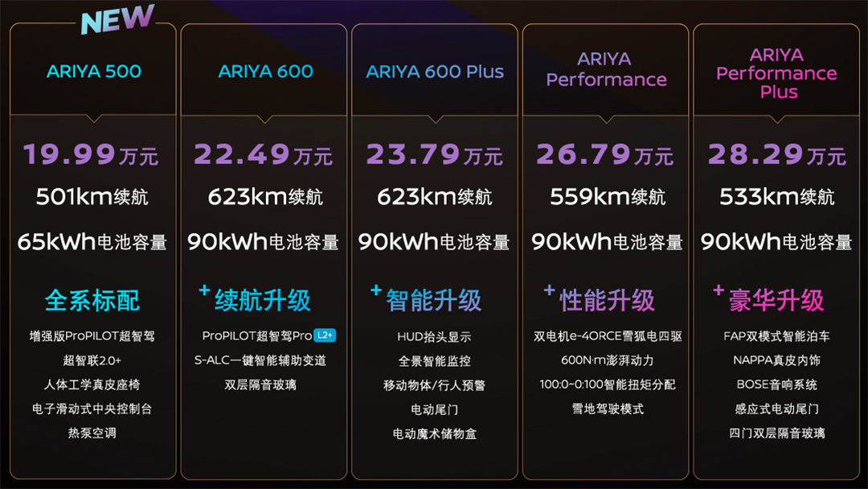Select the ARIYA 600 Plus column title
The image size is (868, 489).
(435, 72)
